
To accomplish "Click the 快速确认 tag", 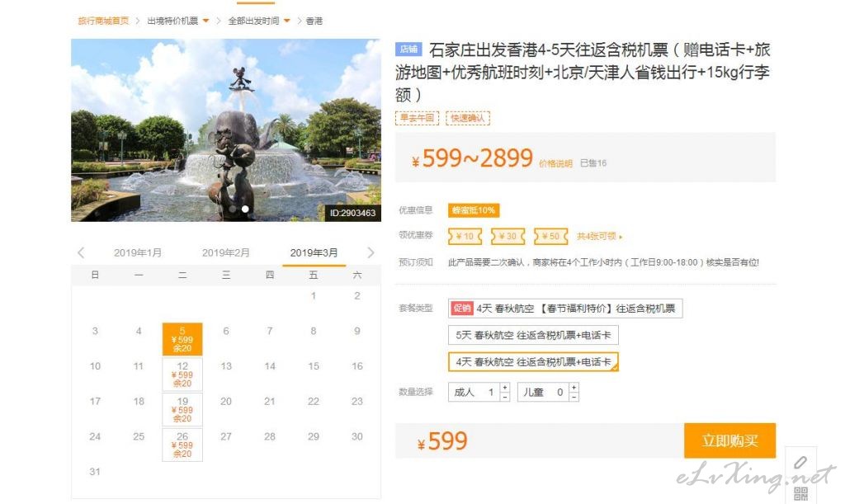I will coord(468,118).
